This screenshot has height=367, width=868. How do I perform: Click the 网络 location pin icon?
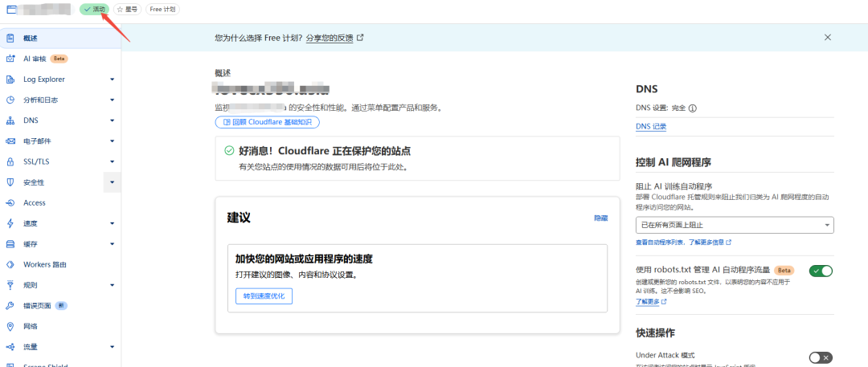pos(10,327)
